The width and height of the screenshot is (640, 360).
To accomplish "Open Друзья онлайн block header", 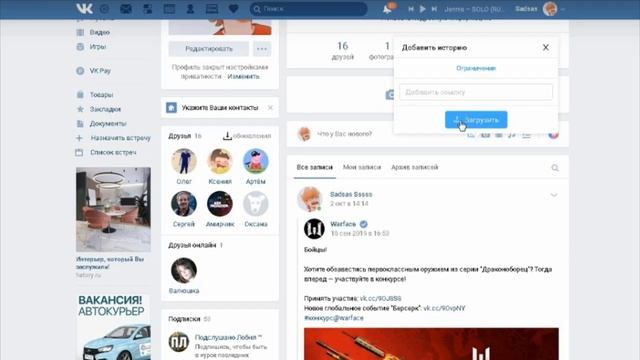I will (195, 245).
